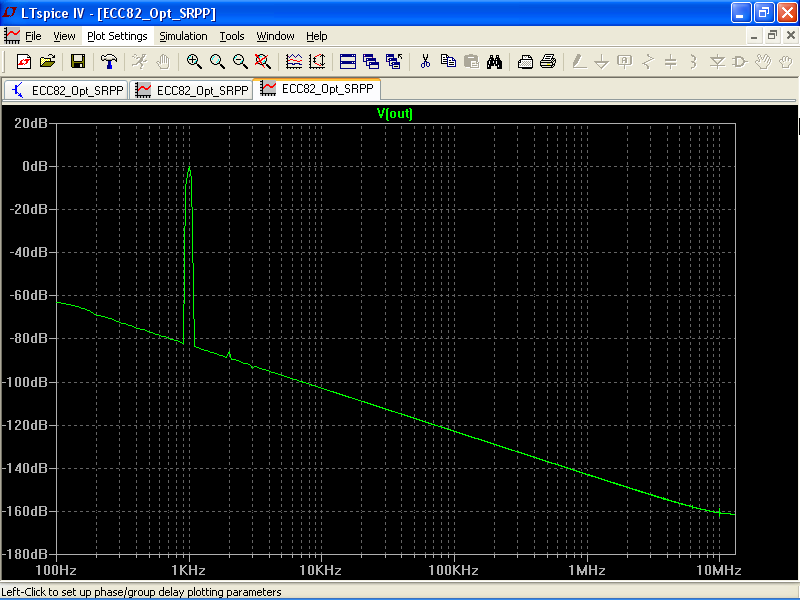The image size is (800, 600).
Task: Click the Print printer icon
Action: point(548,62)
